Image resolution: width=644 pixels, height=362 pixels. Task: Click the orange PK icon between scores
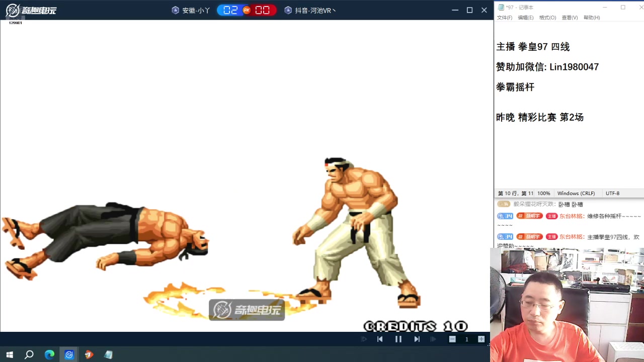point(247,10)
